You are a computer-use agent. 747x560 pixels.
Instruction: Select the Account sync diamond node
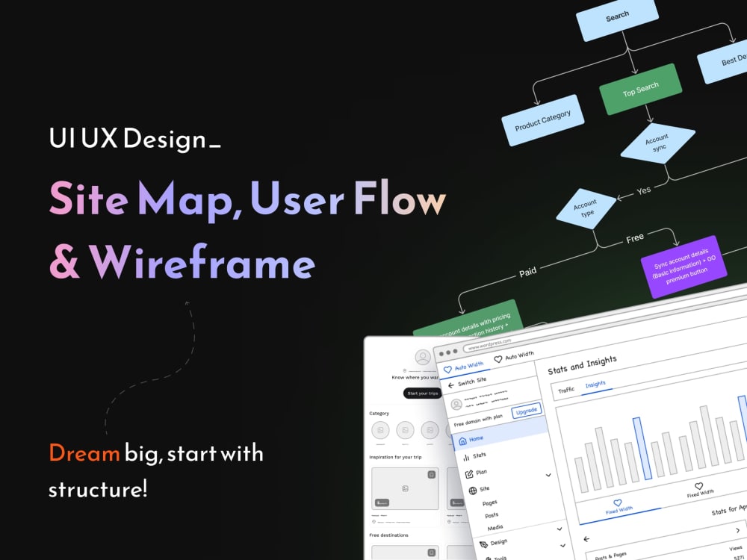click(658, 143)
